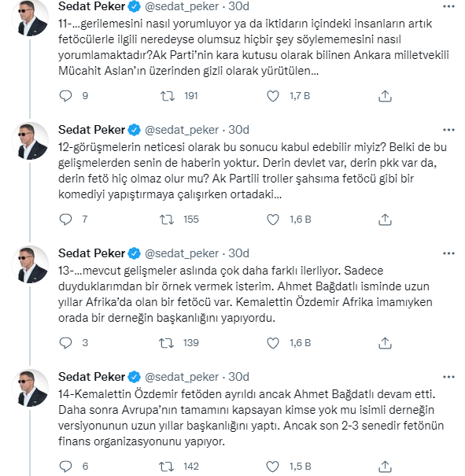Open more options menu on tweet 13
This screenshot has width=465, height=476.
448,253
